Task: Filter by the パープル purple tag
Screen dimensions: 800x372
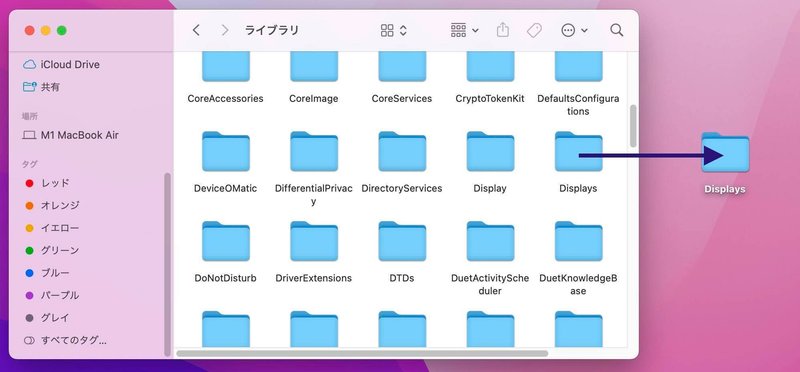Action: click(x=53, y=295)
